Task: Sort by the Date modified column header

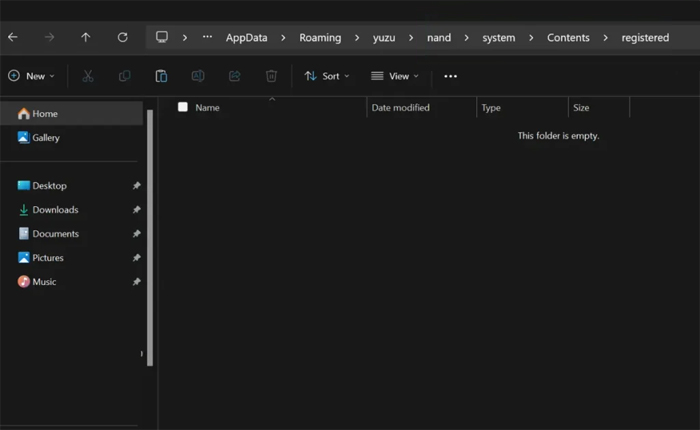Action: pyautogui.click(x=400, y=107)
